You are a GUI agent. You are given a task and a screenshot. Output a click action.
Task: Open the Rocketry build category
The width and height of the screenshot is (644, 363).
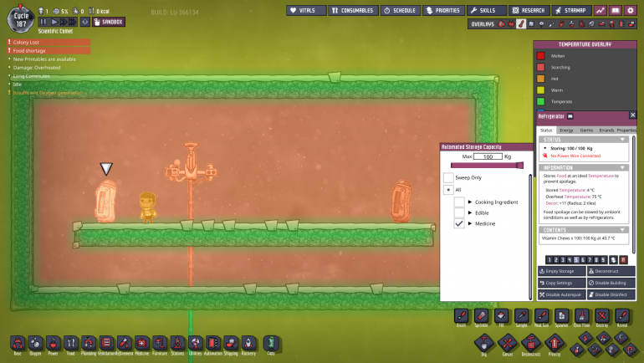tap(248, 342)
